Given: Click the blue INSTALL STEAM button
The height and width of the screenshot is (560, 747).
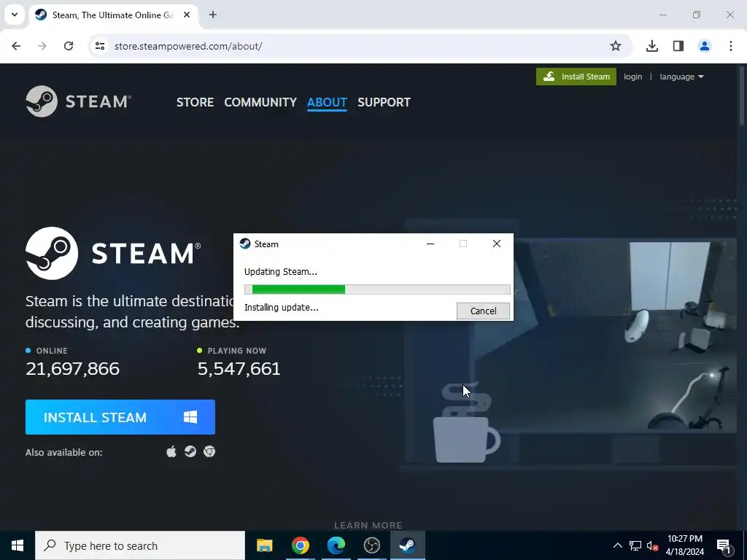Looking at the screenshot, I should coord(120,417).
